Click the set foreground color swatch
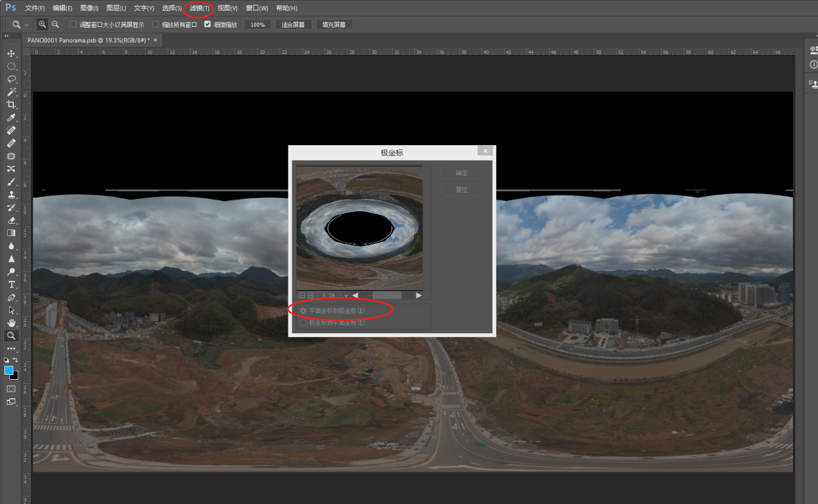Screen dimensions: 818x504 click(x=8, y=370)
